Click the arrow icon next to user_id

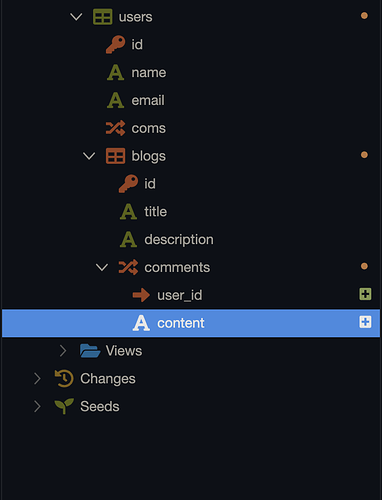click(141, 295)
